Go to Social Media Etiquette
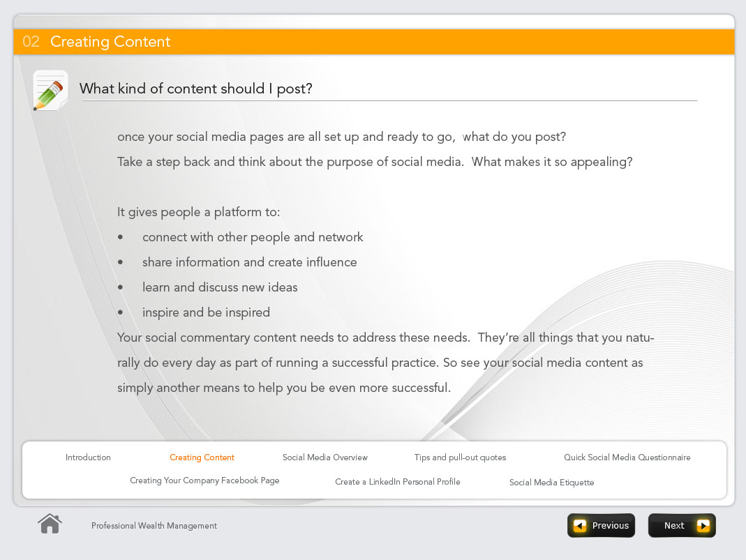The height and width of the screenshot is (560, 746). (551, 483)
